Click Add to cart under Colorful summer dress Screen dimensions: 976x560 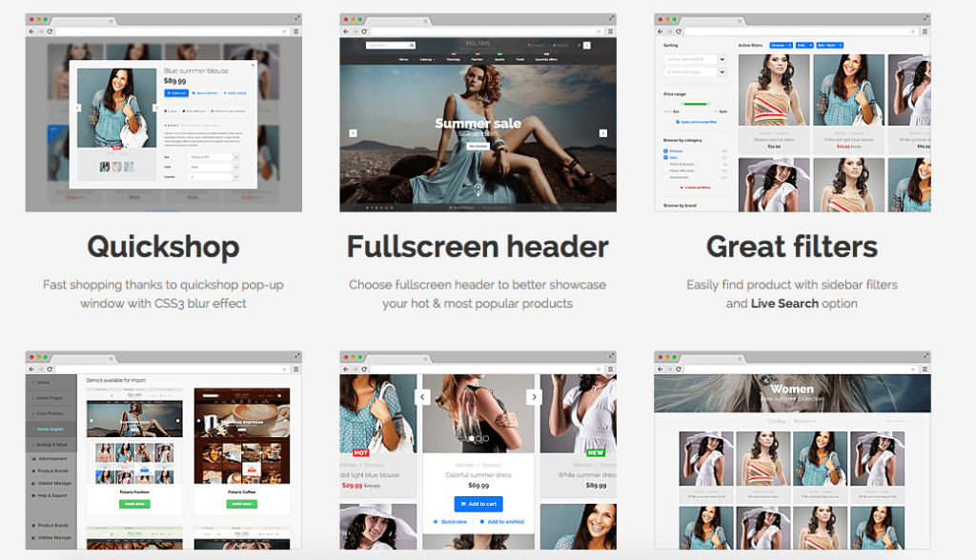pyautogui.click(x=478, y=504)
